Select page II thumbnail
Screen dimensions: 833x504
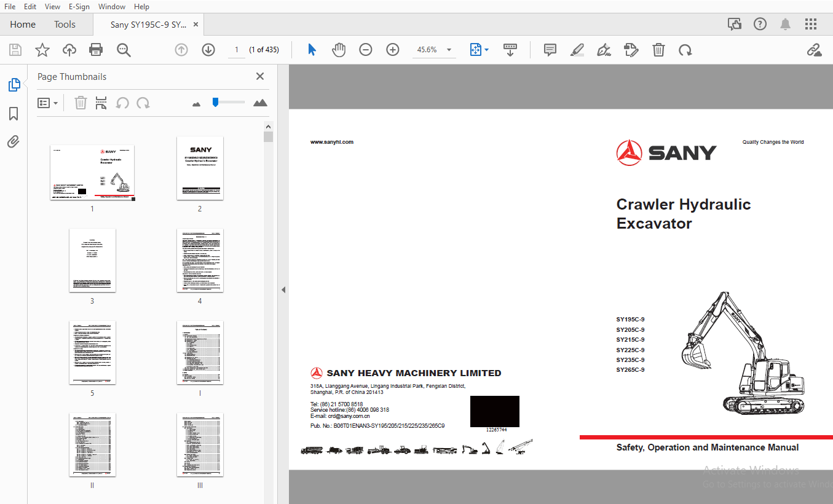92,445
